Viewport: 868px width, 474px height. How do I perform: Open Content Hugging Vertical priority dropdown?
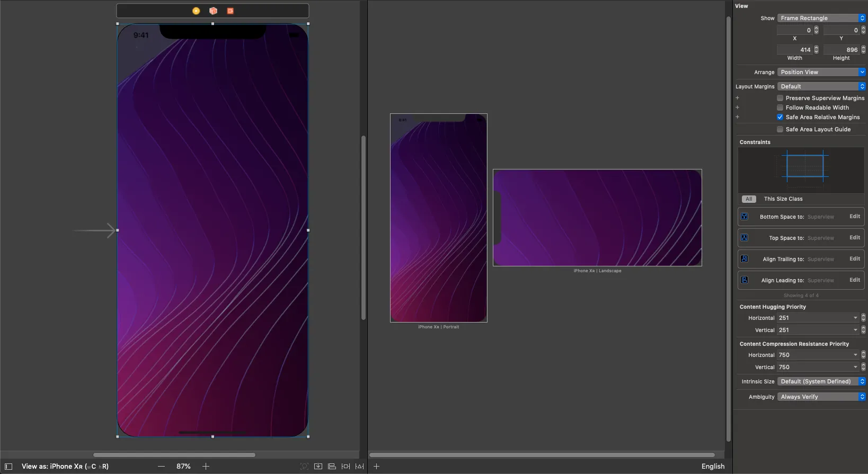(818, 330)
